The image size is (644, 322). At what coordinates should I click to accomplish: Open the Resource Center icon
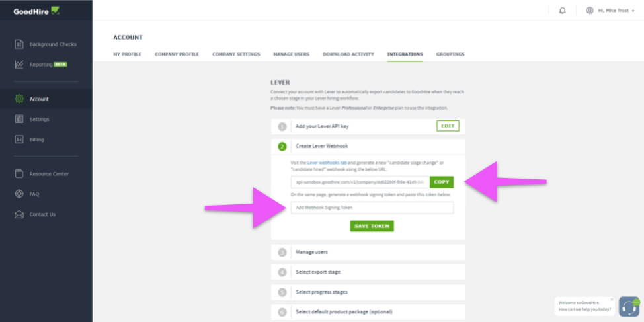pos(19,173)
